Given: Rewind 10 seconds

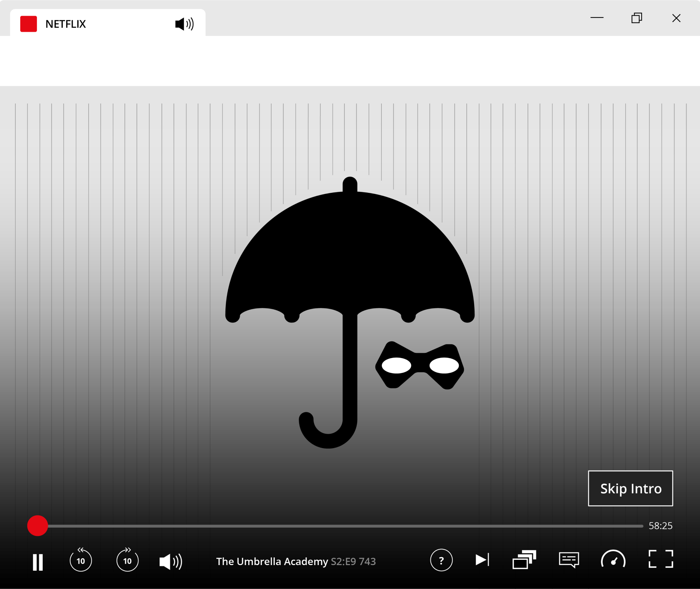Looking at the screenshot, I should click(81, 560).
